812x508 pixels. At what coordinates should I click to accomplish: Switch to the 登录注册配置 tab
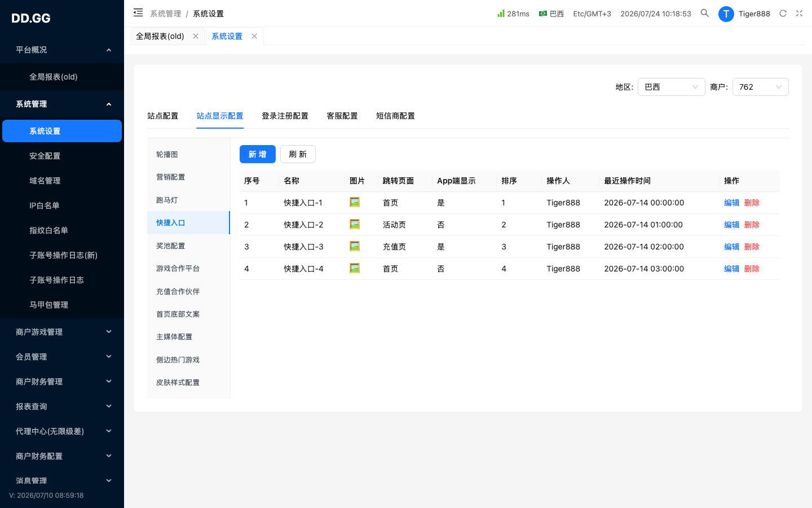click(x=285, y=116)
